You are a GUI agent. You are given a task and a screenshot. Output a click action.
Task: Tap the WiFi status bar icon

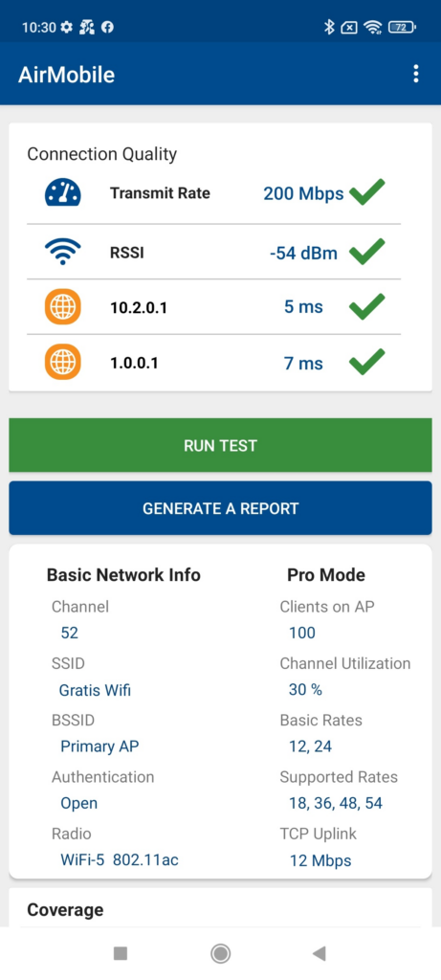(373, 27)
